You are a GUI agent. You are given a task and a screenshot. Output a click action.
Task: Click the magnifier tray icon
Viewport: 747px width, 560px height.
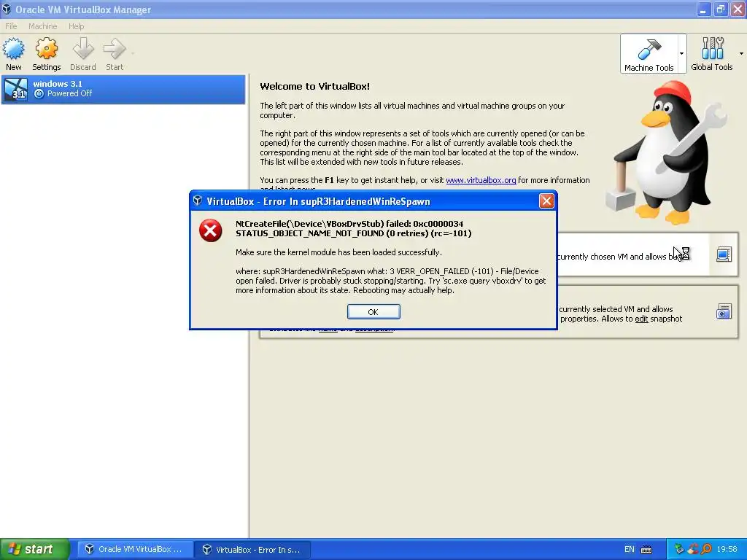tap(706, 549)
